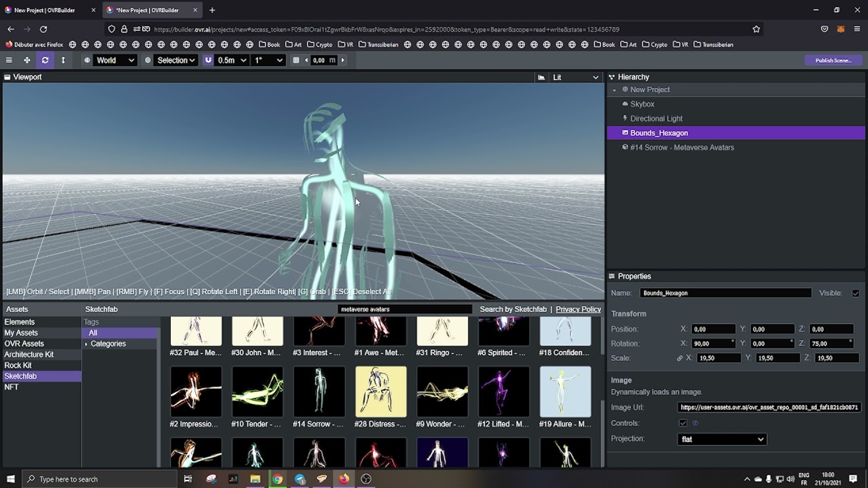Select the scale tool
This screenshot has height=488, width=868.
click(x=63, y=60)
